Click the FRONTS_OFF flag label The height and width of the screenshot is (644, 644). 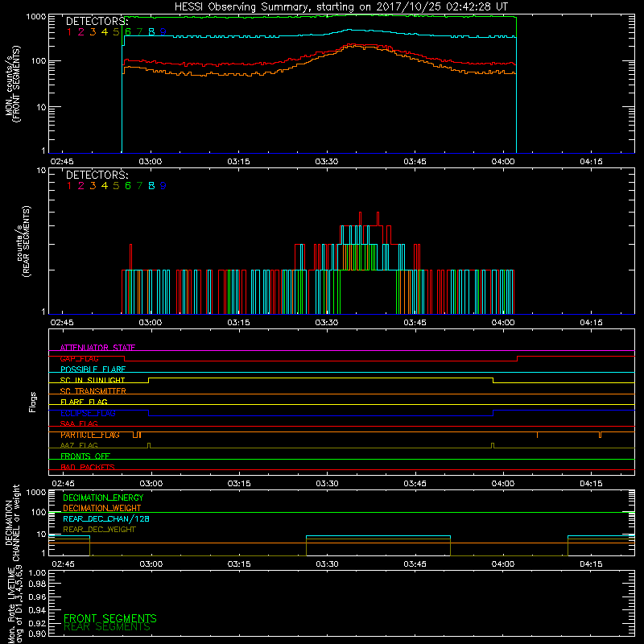coord(85,456)
